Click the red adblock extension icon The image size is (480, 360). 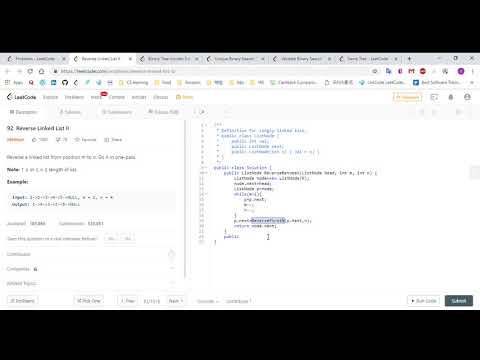click(x=423, y=71)
